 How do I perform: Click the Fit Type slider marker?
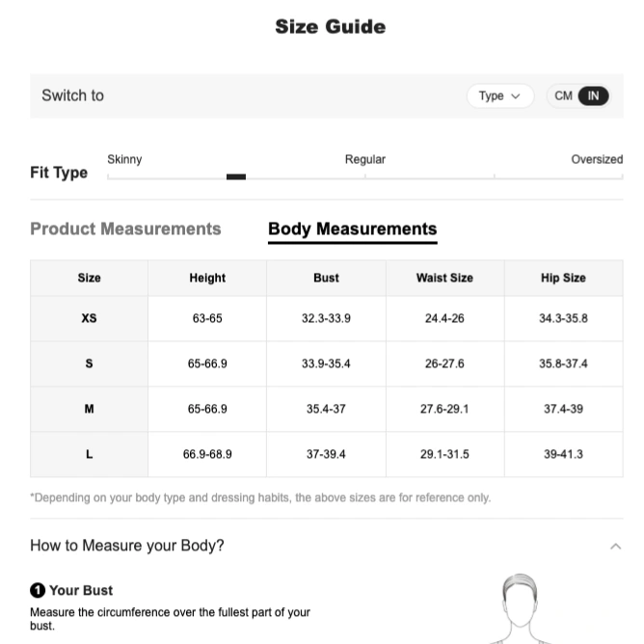(x=236, y=176)
